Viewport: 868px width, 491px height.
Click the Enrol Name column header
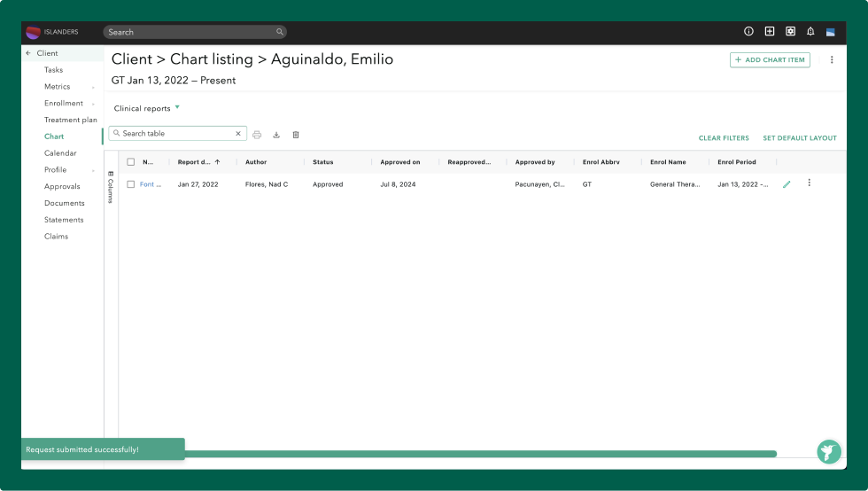coord(668,162)
